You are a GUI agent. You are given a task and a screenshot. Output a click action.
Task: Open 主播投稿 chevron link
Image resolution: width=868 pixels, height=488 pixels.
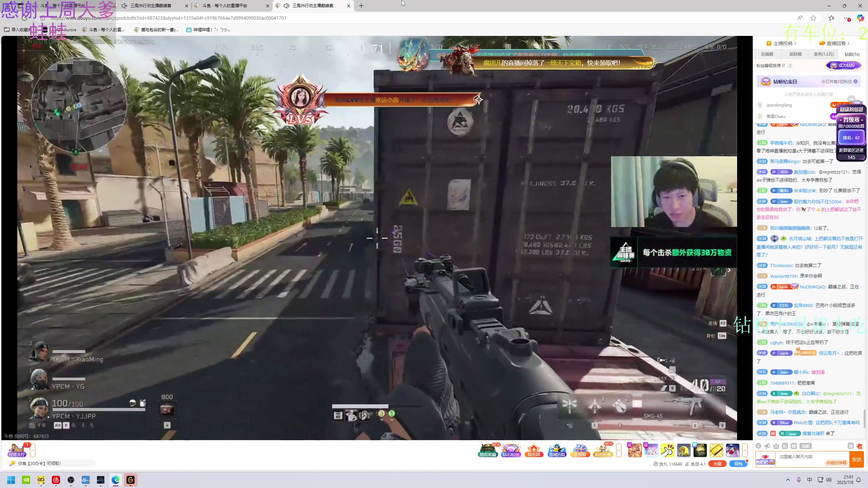781,43
